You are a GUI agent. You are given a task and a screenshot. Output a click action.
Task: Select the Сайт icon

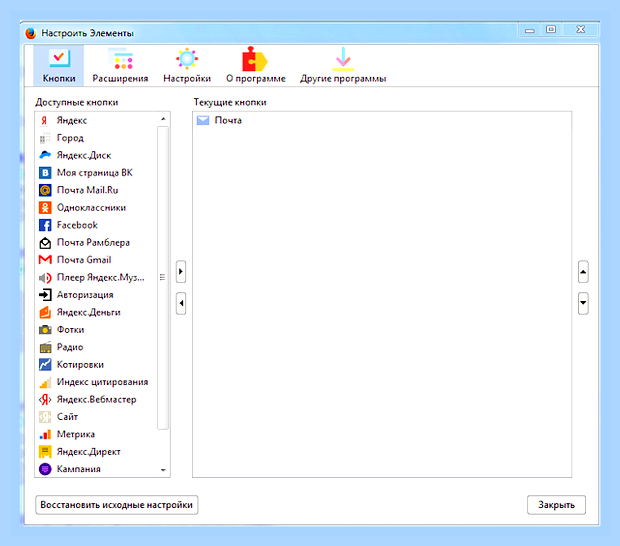pos(45,417)
